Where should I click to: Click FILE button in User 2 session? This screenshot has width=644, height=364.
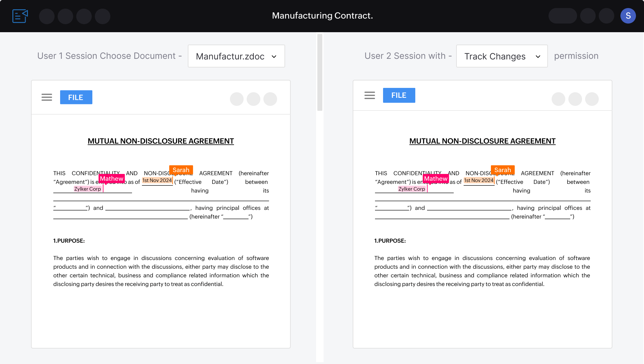(x=399, y=95)
